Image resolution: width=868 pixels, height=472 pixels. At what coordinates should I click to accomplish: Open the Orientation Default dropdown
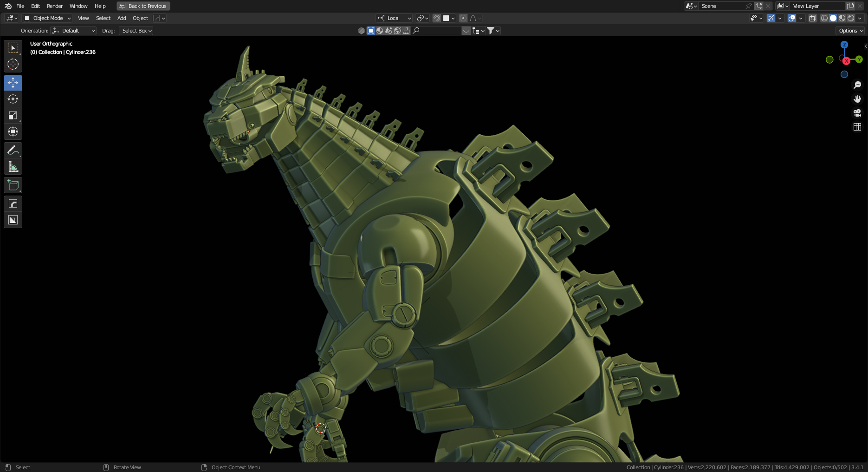[x=73, y=31]
